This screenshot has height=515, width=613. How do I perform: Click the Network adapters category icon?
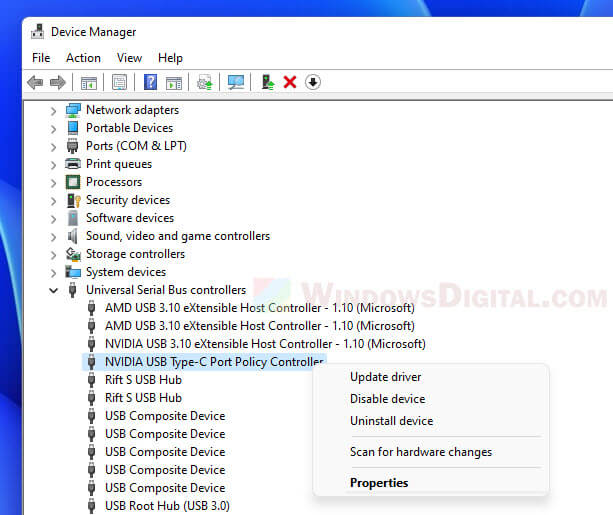[x=73, y=110]
